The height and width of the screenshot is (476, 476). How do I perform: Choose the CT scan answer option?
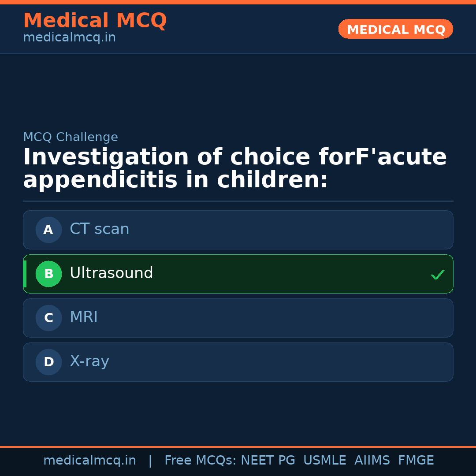[x=238, y=230]
